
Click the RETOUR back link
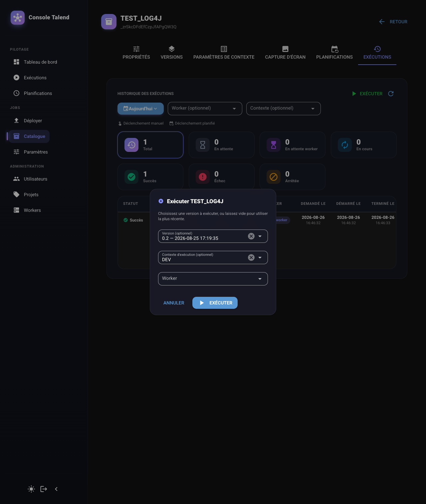pos(393,22)
